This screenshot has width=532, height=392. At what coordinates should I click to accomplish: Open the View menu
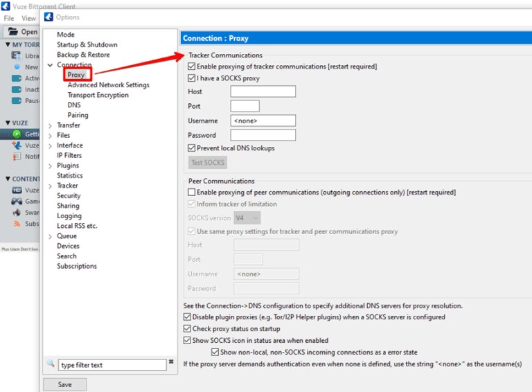pos(28,18)
